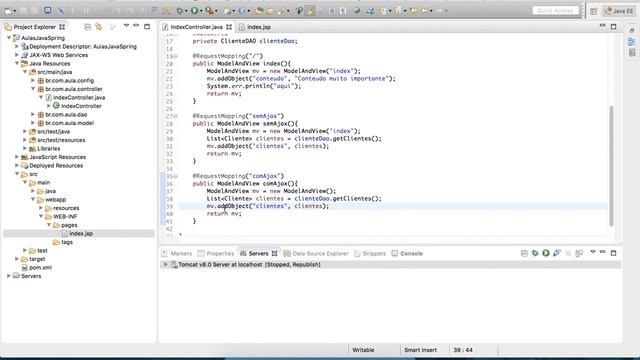Open Servers view menu arrow
Image resolution: width=640 pixels, height=360 pixels.
point(593,252)
